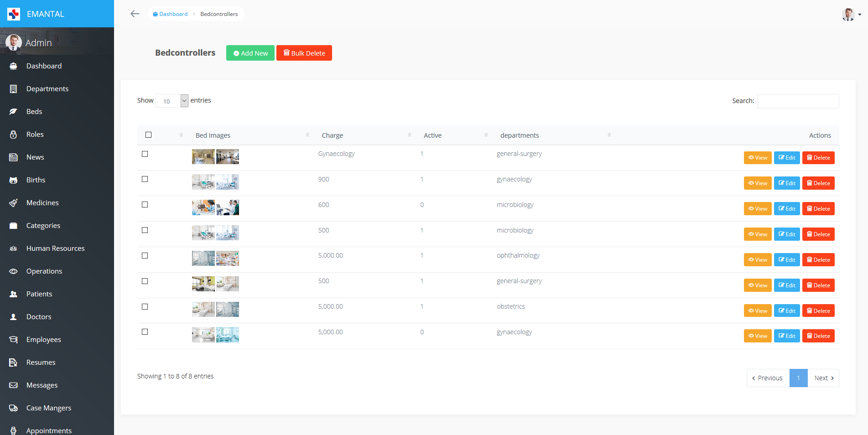Select Patients from the sidebar menu
This screenshot has width=868, height=435.
tap(39, 294)
